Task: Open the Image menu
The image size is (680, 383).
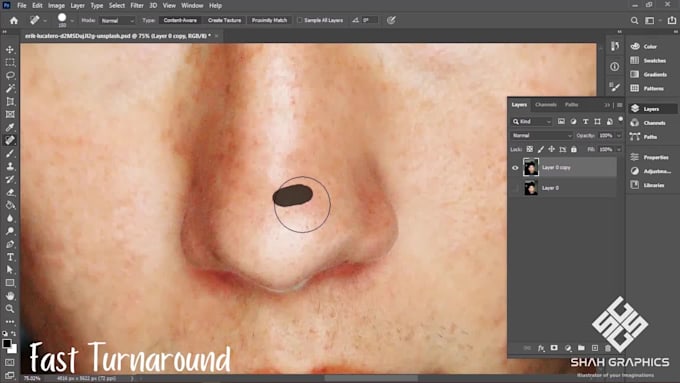Action: [56, 6]
